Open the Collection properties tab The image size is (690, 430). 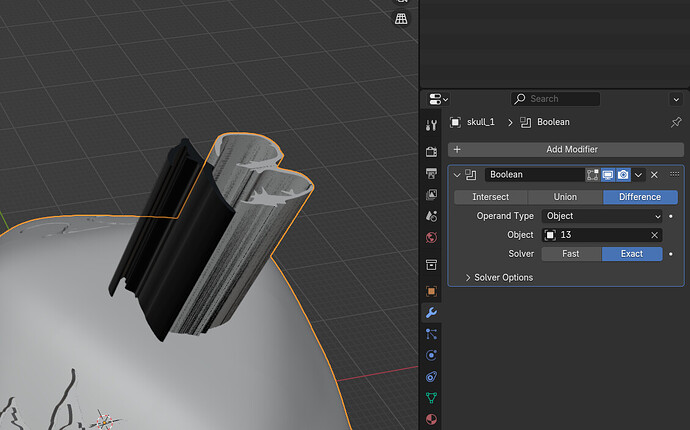(x=431, y=265)
